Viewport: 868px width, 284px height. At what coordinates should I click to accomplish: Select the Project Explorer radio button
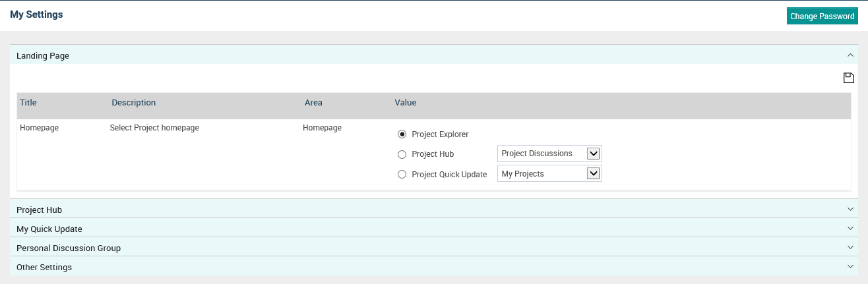(402, 134)
